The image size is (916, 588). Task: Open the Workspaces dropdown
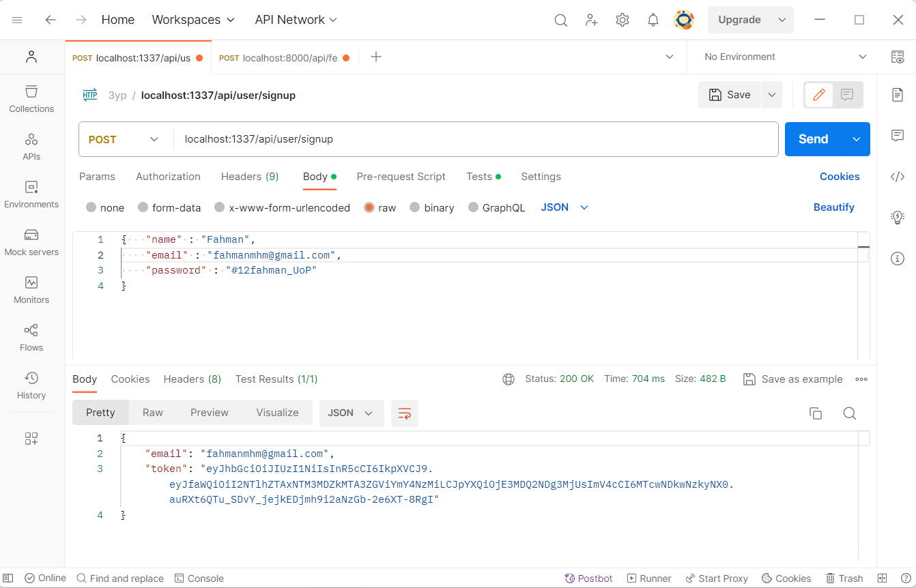tap(193, 20)
